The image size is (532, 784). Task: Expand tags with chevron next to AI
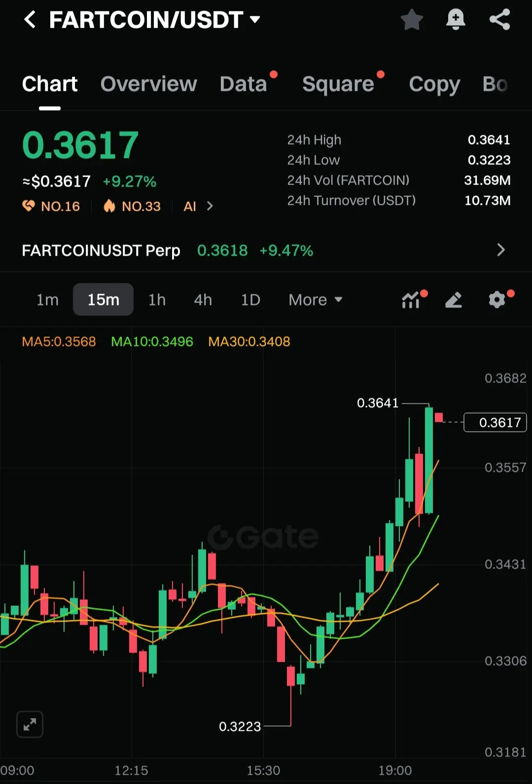[210, 206]
